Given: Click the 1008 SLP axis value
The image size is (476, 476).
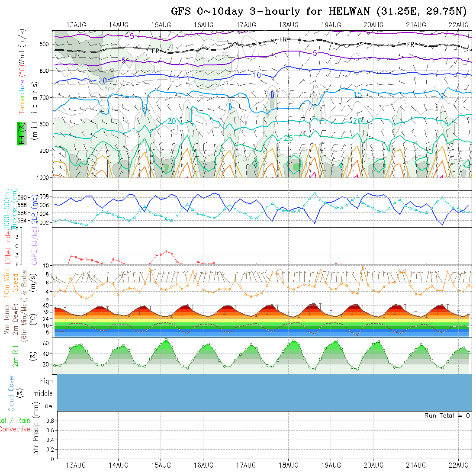Looking at the screenshot, I should click(43, 196).
